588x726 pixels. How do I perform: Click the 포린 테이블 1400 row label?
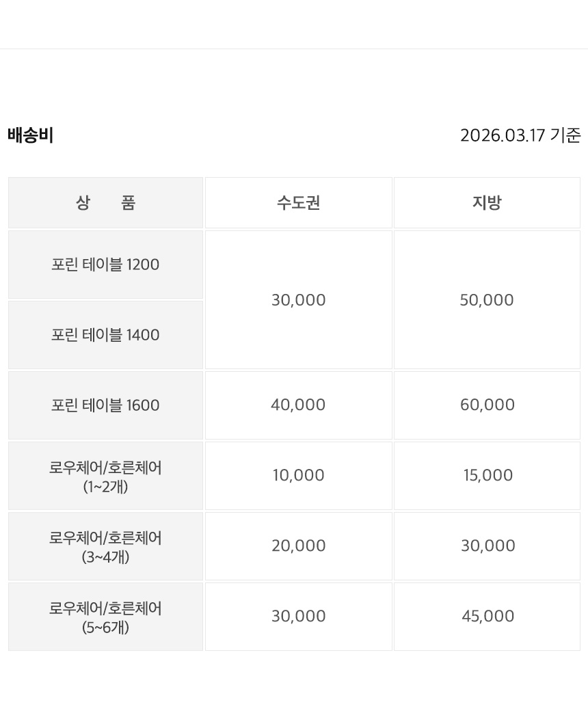(x=105, y=335)
